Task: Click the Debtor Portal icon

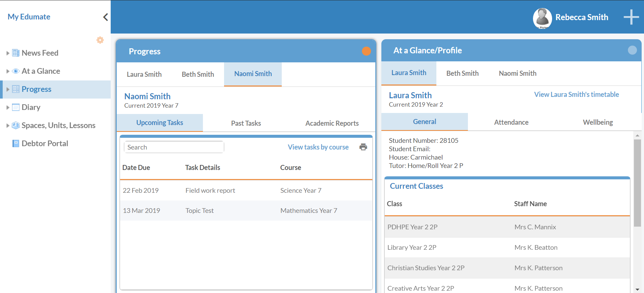Action: [16, 143]
